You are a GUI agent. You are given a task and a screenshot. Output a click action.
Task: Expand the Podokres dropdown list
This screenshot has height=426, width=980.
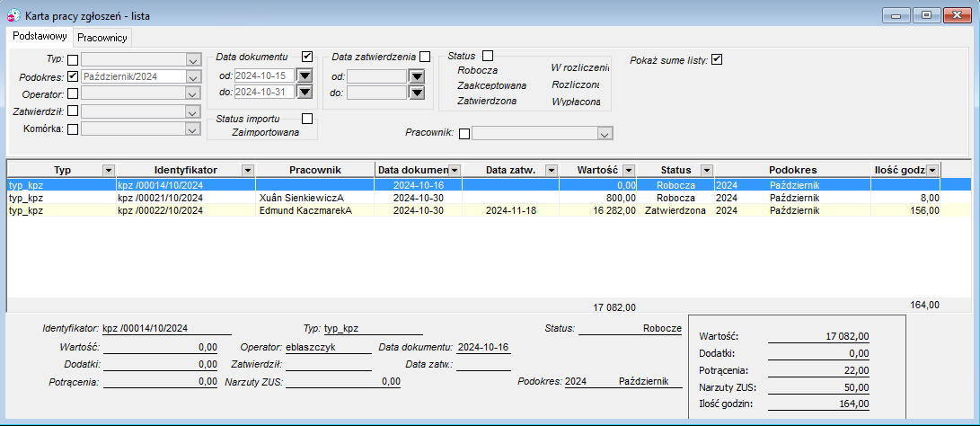pyautogui.click(x=193, y=77)
